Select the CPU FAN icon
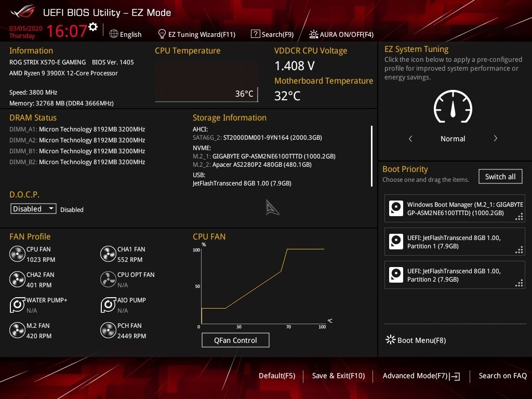Screen dimensions: 532x399 coord(17,254)
